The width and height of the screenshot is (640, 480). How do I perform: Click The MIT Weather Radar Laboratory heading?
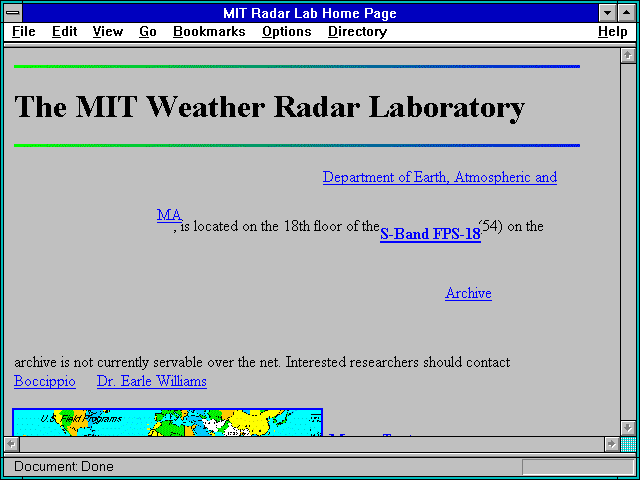[x=269, y=107]
